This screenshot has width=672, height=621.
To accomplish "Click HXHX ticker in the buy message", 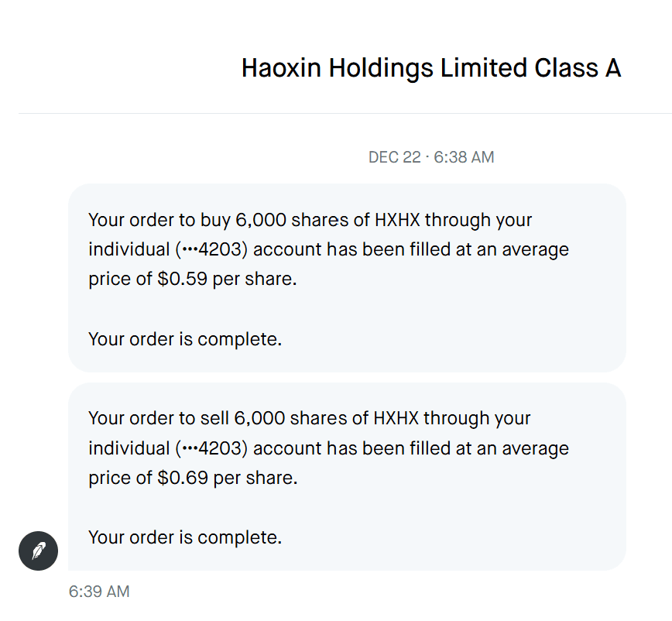I will [x=396, y=220].
